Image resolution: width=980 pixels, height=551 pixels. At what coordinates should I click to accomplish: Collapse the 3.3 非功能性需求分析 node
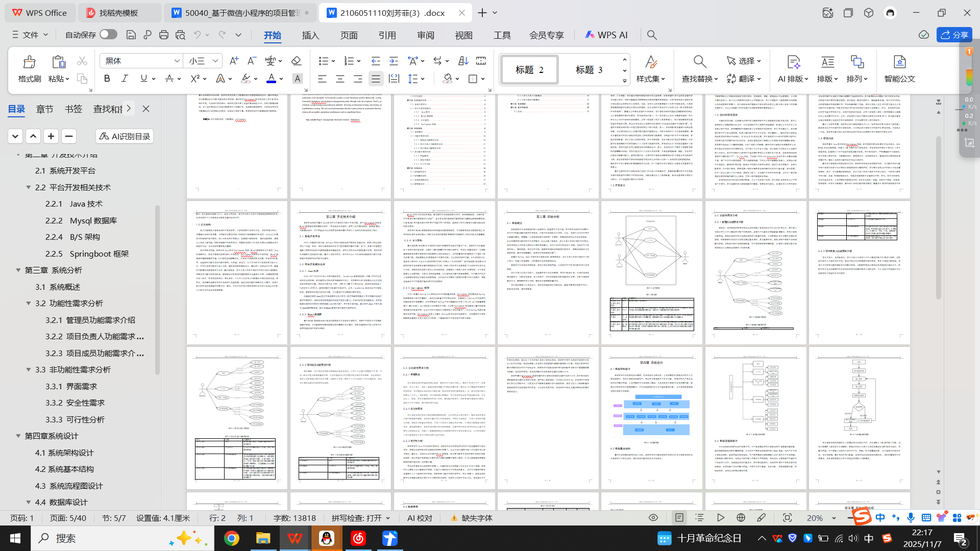click(x=29, y=370)
